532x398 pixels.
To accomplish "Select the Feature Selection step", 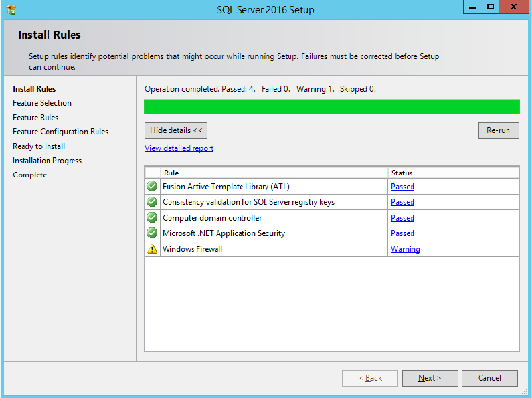I will (42, 103).
